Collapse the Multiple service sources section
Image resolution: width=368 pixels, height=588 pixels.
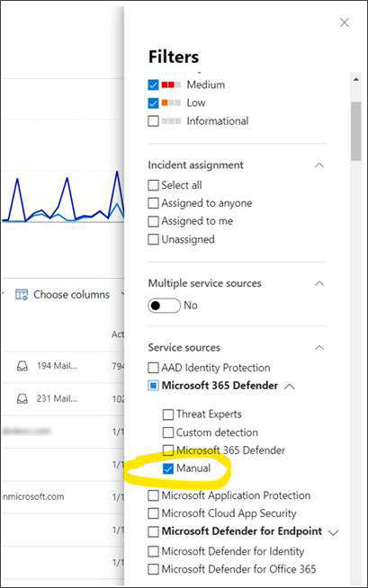(x=319, y=283)
